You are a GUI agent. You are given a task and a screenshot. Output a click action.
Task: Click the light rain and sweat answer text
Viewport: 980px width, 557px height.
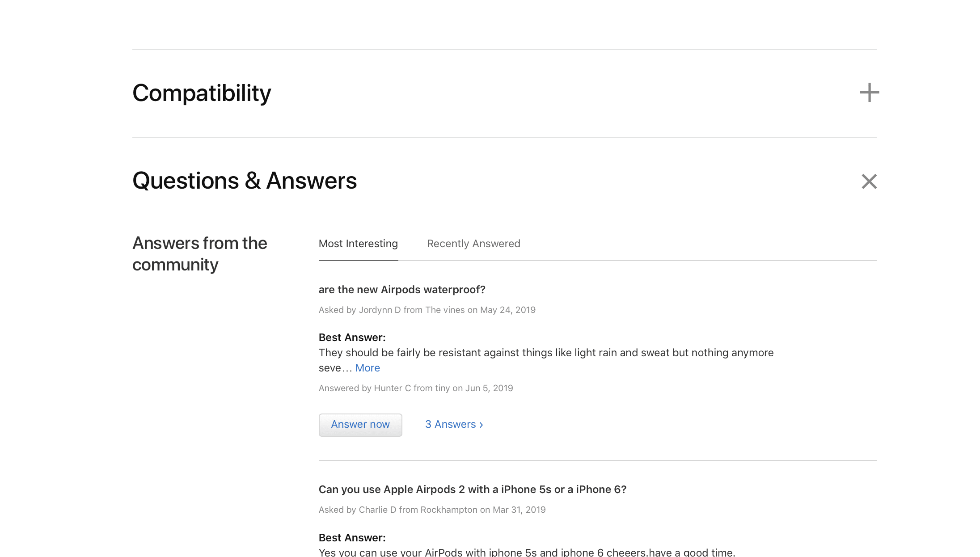[546, 360]
